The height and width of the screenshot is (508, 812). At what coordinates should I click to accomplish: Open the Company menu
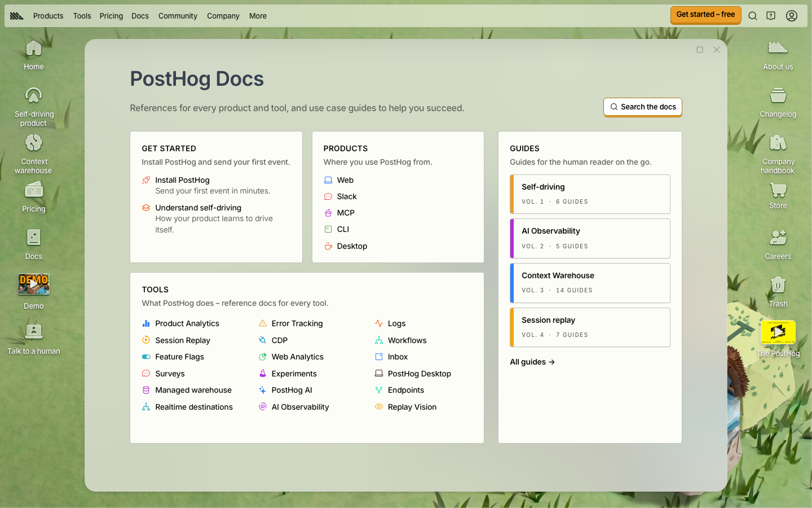[x=223, y=16]
